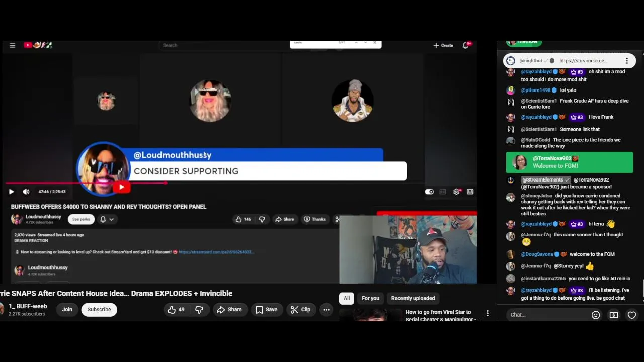
Task: Click the streamer webcam overlay
Action: click(408, 250)
